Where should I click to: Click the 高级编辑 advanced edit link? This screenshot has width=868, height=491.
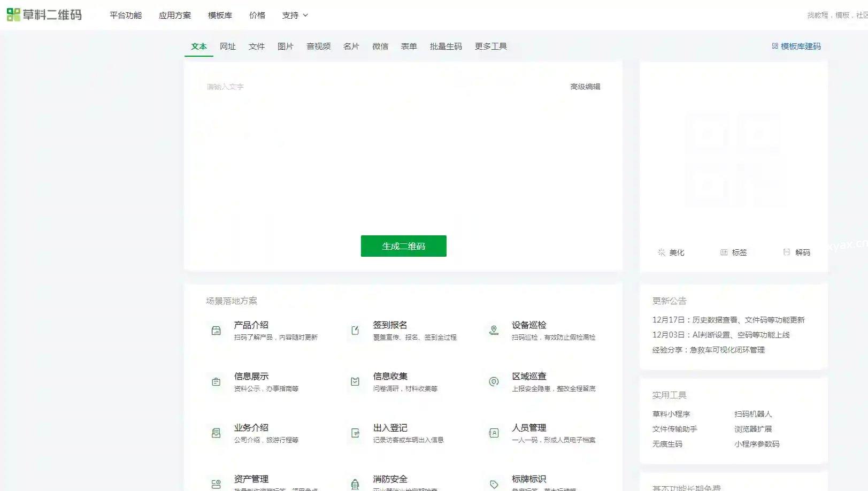(x=585, y=87)
